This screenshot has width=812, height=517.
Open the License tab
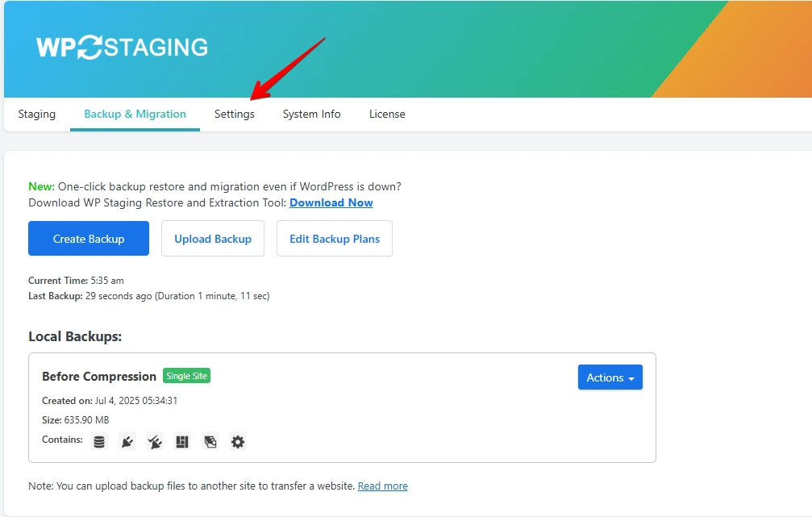click(387, 114)
